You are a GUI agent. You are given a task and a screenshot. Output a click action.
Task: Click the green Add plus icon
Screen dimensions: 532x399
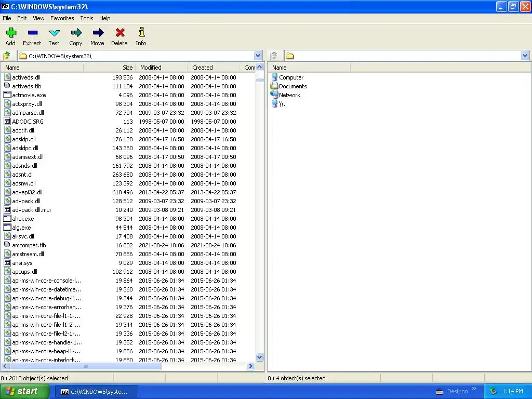tap(11, 33)
